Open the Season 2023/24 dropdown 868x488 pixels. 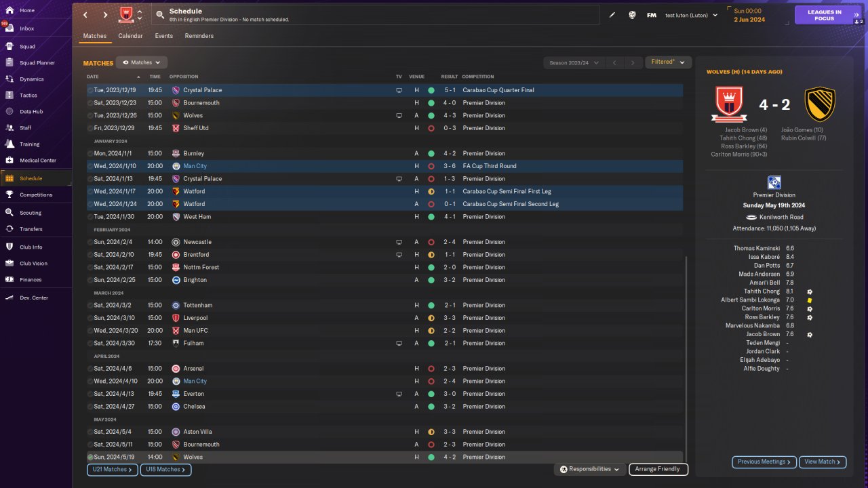574,62
